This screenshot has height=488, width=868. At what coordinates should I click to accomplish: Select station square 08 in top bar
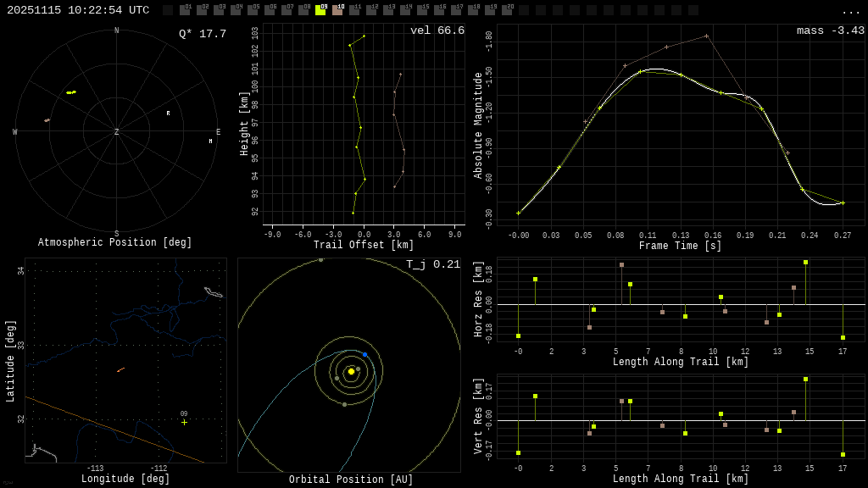[303, 10]
